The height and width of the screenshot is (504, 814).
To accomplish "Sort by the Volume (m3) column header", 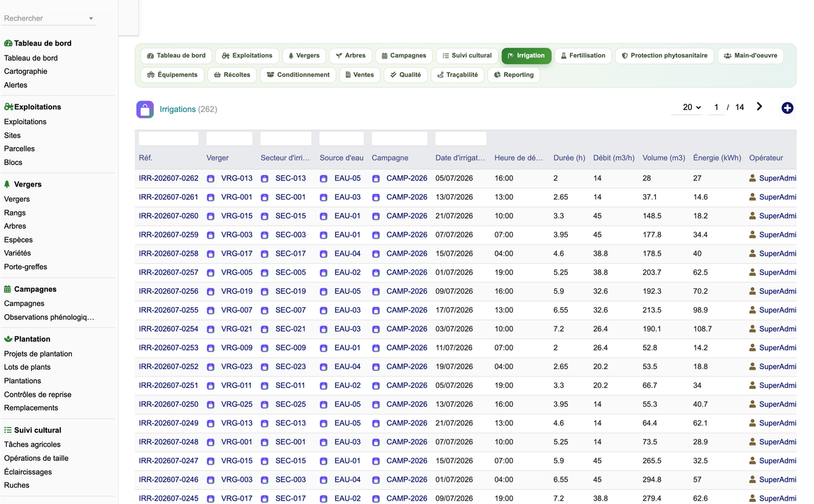I will [664, 158].
